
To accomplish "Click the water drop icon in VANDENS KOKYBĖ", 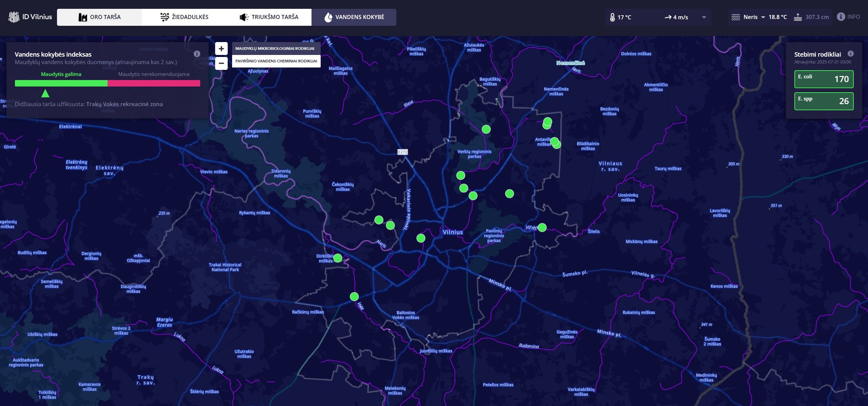I will [x=328, y=17].
